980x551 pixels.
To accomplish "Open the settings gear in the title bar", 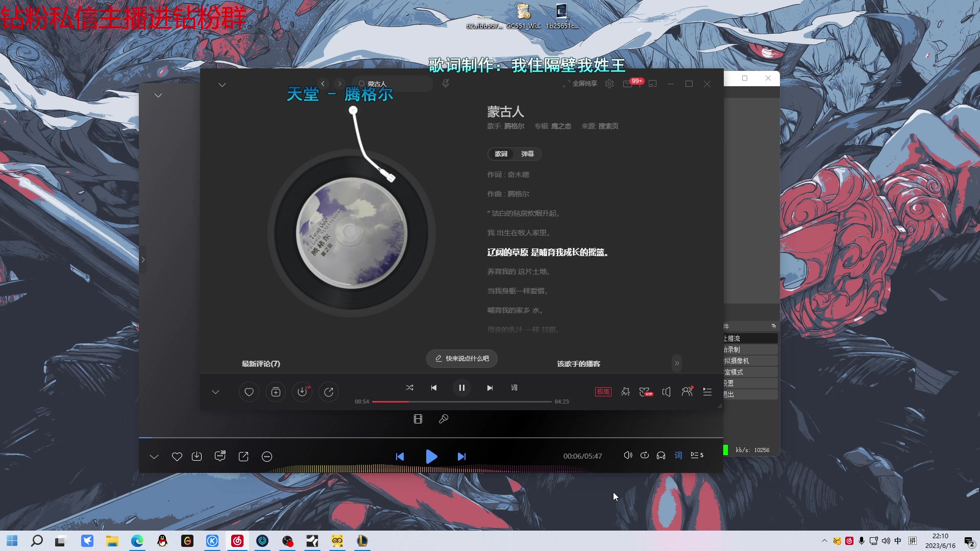I will [x=609, y=84].
